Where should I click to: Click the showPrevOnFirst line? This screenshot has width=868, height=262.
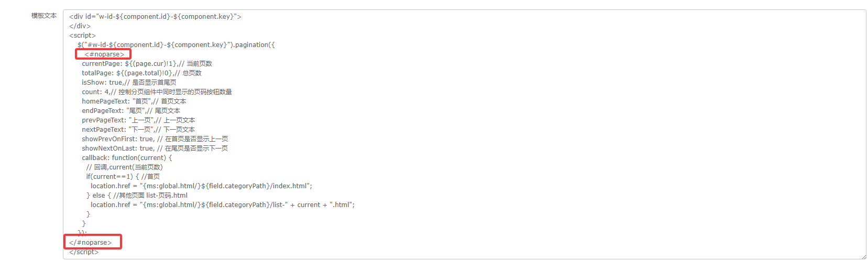point(155,139)
